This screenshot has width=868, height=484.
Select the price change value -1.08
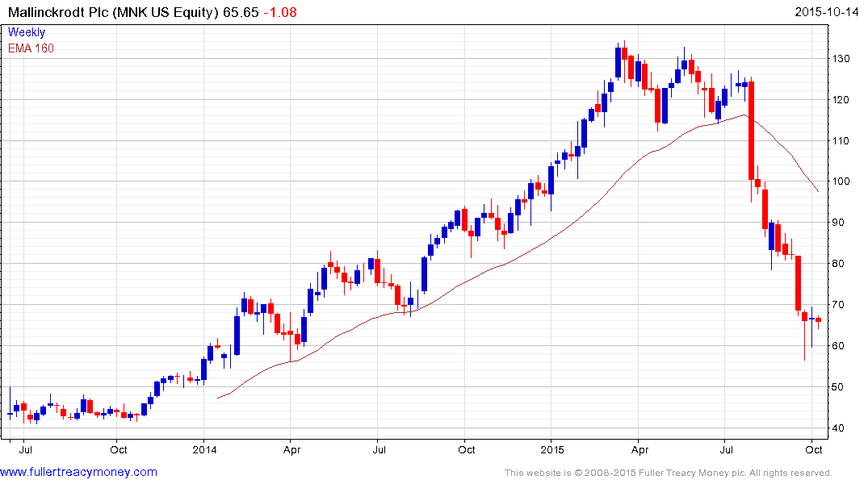(280, 12)
